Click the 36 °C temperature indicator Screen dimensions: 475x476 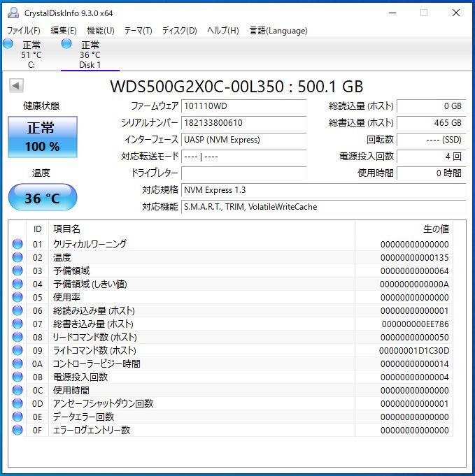[x=43, y=198]
